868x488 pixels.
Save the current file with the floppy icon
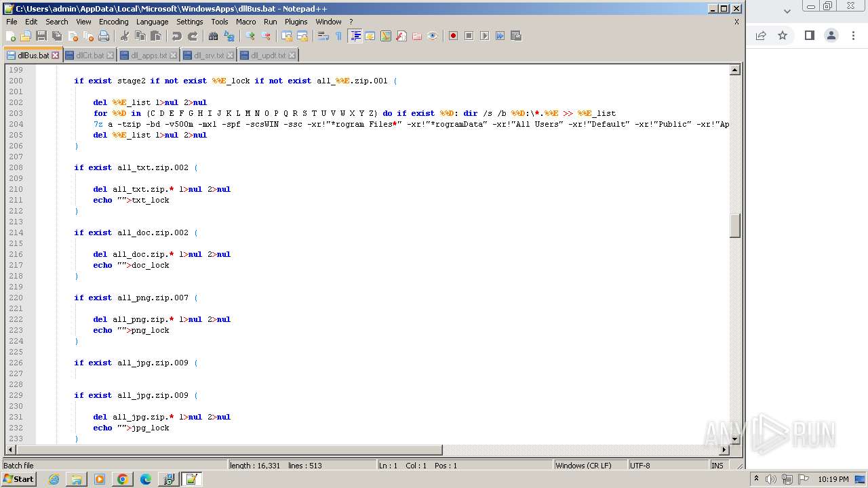tap(41, 36)
